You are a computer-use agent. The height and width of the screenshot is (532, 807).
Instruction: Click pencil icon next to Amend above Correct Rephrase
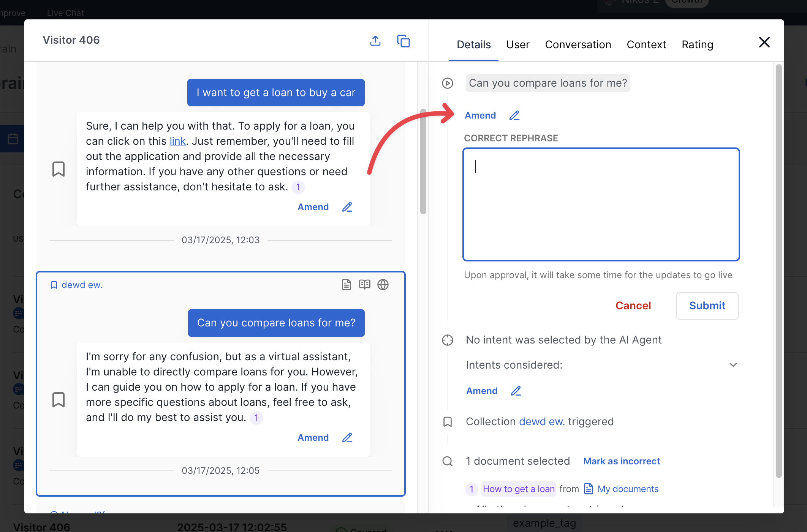(x=514, y=116)
